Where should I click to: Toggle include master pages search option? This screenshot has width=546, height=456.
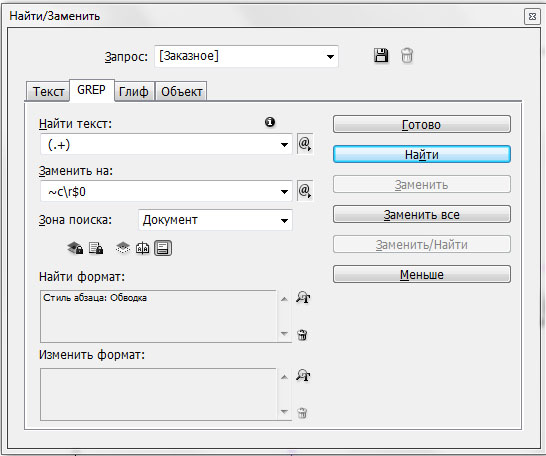(x=143, y=248)
